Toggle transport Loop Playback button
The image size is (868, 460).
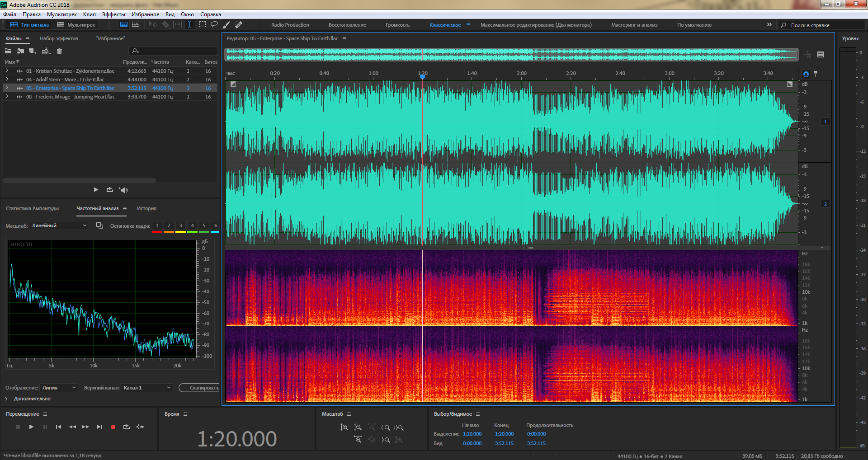pos(127,427)
